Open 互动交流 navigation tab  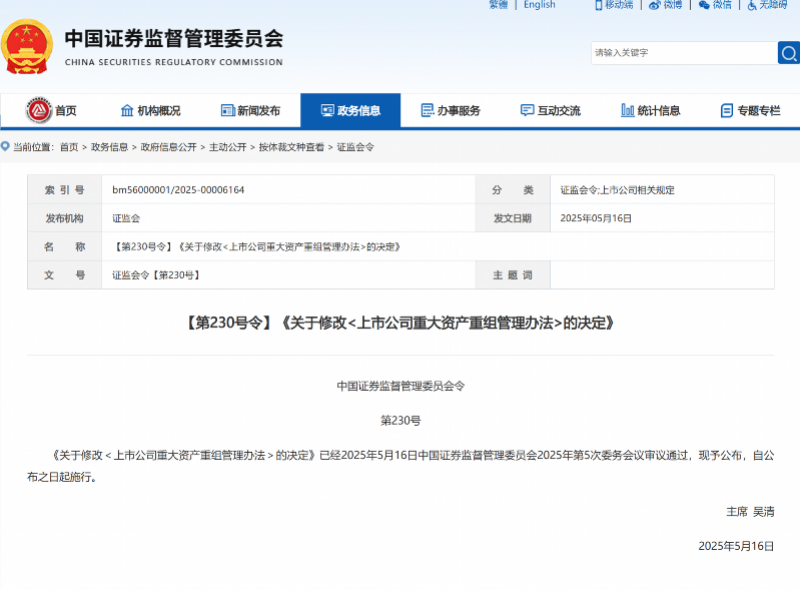tap(550, 111)
